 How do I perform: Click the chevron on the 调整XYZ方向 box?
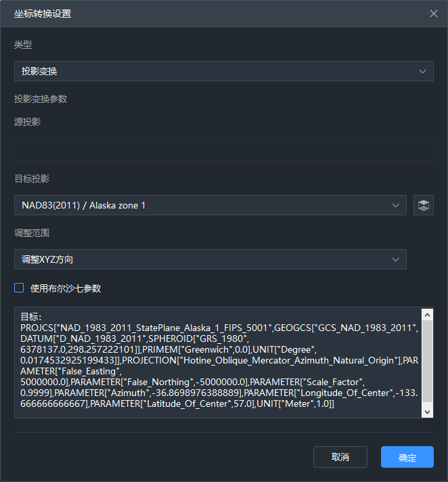tap(396, 259)
